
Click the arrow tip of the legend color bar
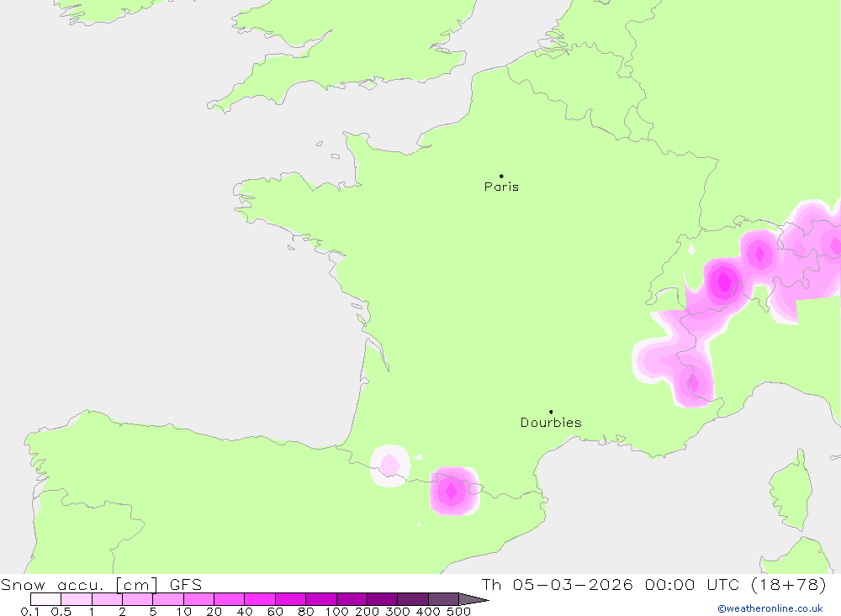(474, 599)
